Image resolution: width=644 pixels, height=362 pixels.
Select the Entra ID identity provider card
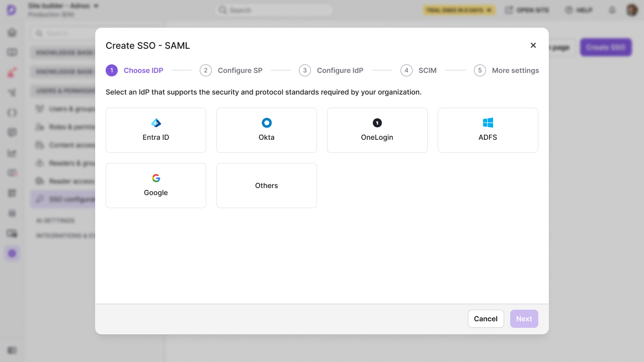point(156,130)
